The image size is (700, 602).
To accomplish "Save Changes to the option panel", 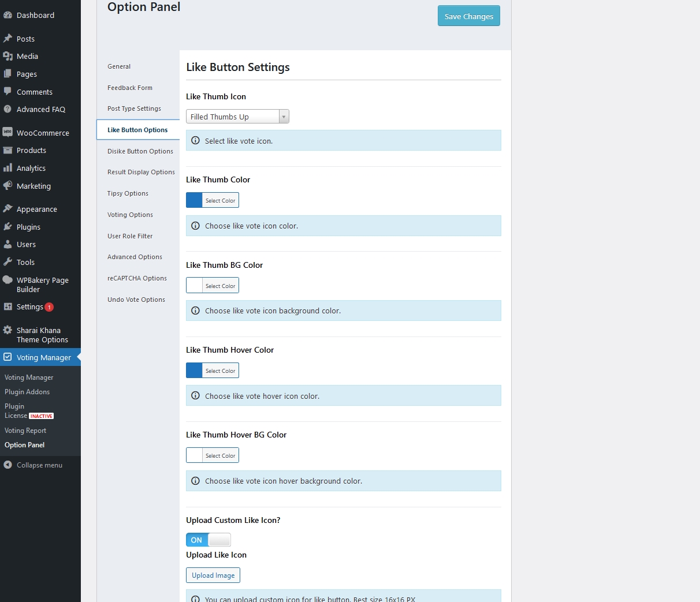I will pos(469,16).
